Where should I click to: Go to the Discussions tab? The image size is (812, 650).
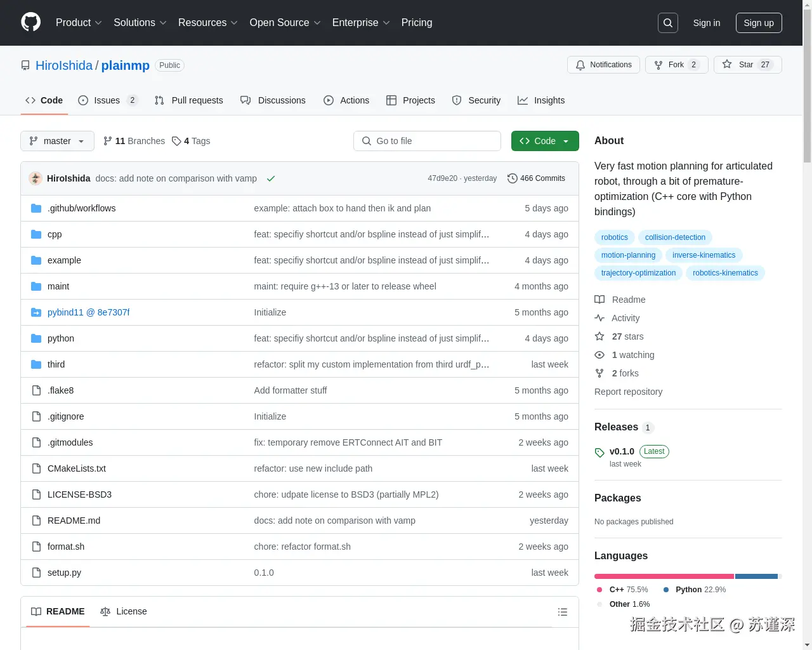273,100
